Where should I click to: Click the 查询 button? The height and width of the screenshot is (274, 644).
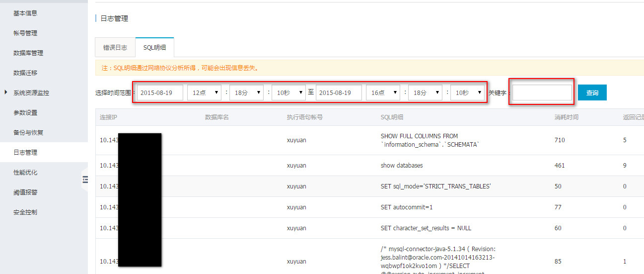pos(592,92)
